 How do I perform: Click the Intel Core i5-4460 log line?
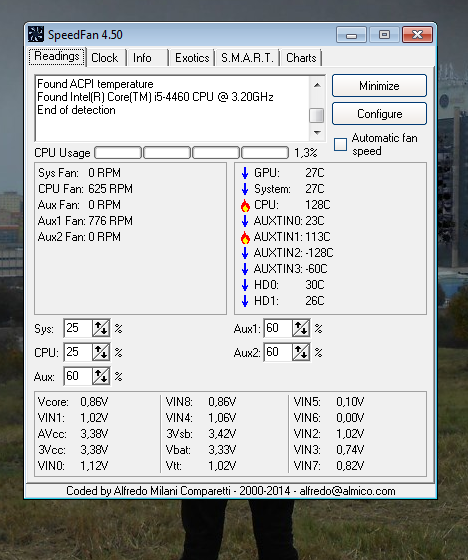pyautogui.click(x=155, y=97)
